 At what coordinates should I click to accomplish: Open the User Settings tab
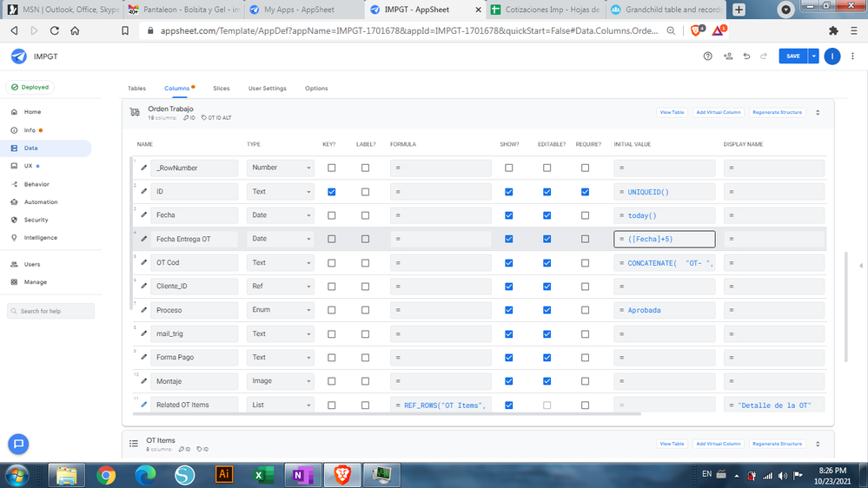[x=268, y=88]
